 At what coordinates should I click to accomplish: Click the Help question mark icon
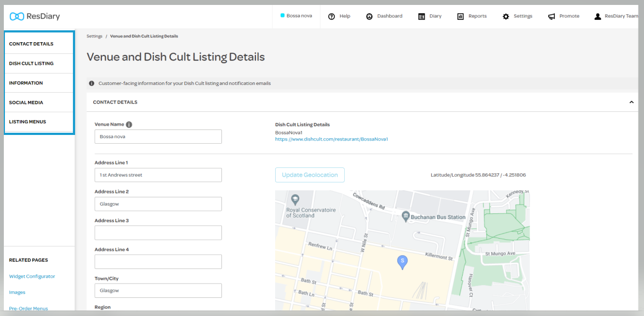pyautogui.click(x=332, y=16)
